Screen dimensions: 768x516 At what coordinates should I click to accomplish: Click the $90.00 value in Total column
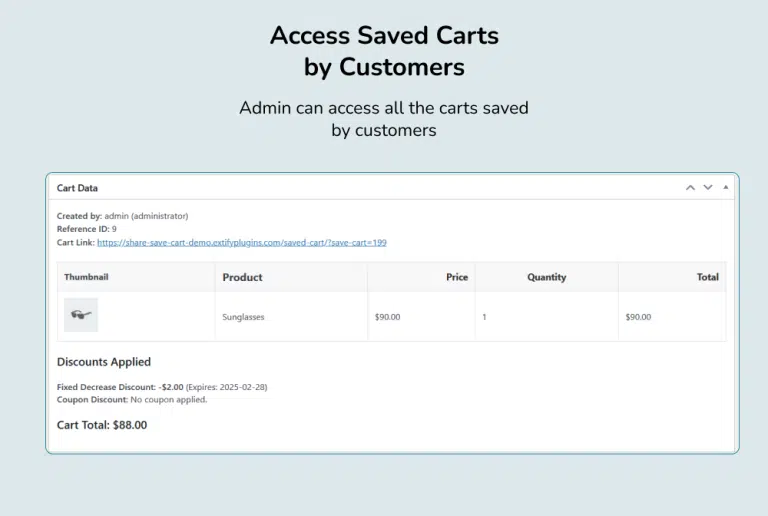pyautogui.click(x=638, y=317)
